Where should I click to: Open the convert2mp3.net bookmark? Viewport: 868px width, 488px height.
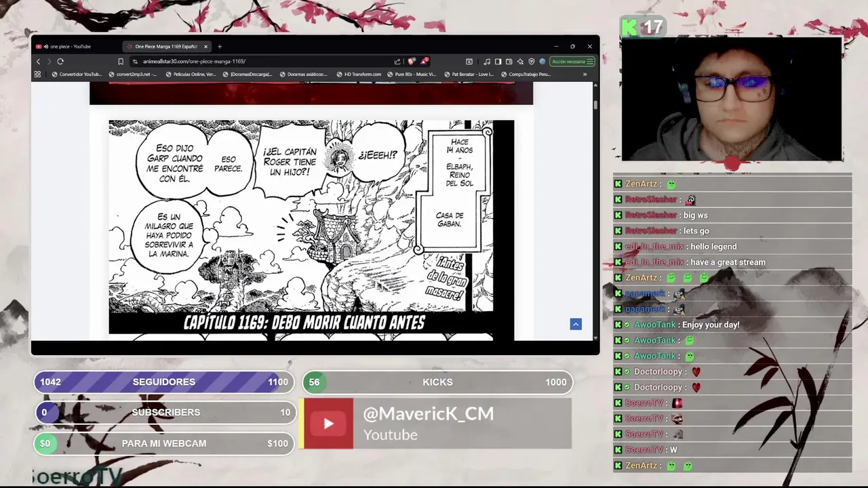(x=132, y=75)
